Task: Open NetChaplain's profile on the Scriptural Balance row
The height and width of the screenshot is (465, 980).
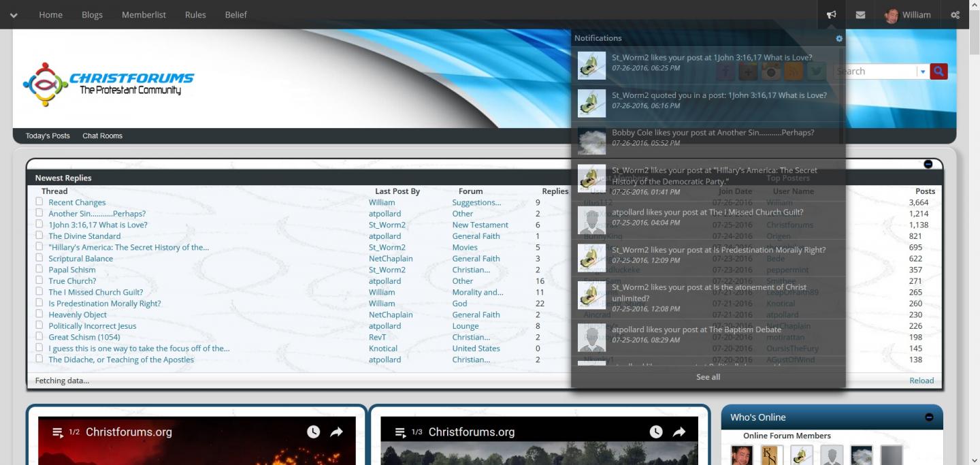Action: tap(391, 258)
